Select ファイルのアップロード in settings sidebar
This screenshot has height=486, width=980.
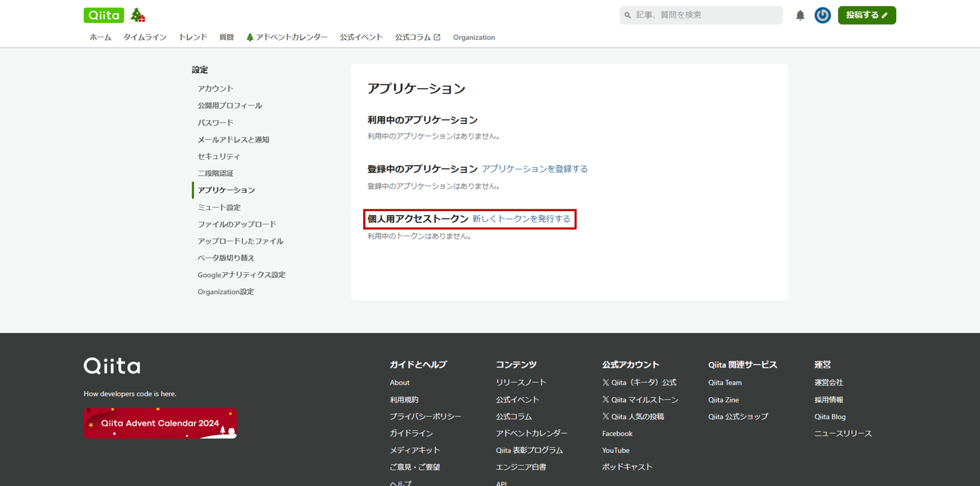click(x=237, y=225)
